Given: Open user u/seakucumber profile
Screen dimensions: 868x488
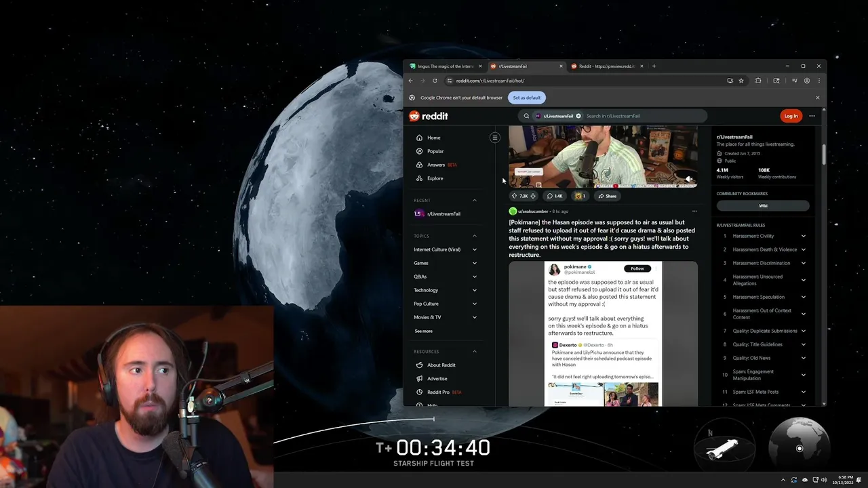Looking at the screenshot, I should [533, 211].
